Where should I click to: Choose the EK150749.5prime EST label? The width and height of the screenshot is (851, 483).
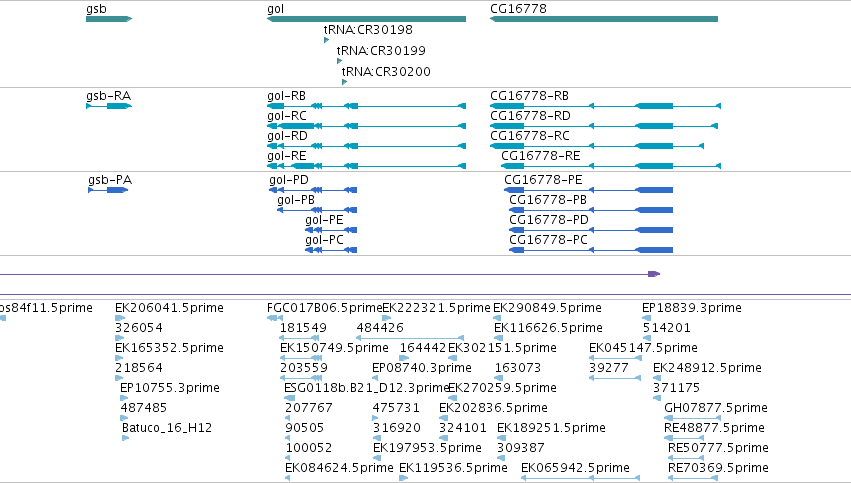[334, 348]
